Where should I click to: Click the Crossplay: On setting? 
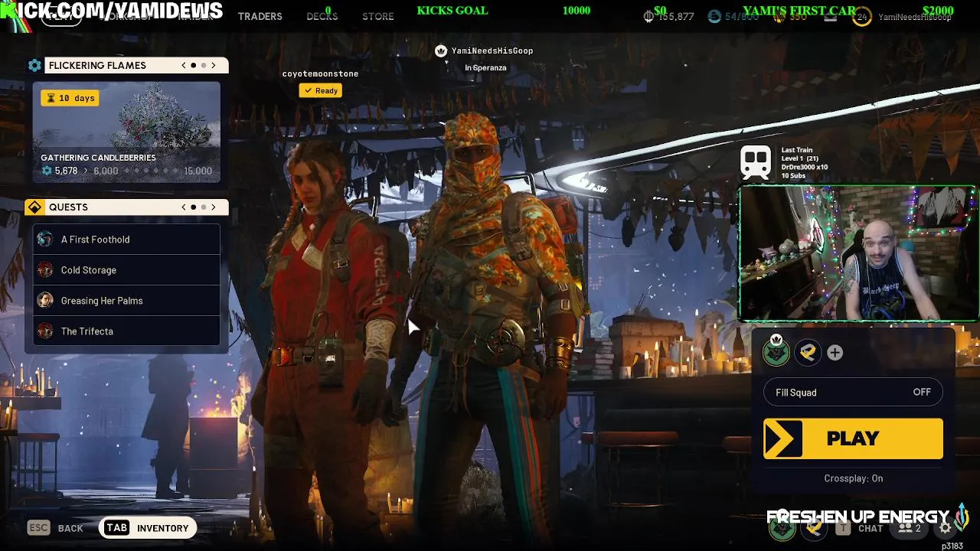click(x=853, y=478)
